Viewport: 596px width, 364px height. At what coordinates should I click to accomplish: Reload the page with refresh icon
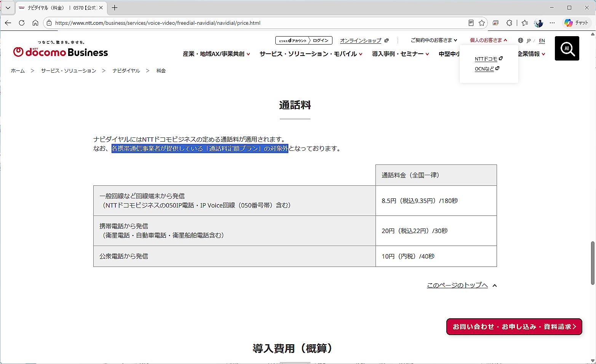coord(22,23)
